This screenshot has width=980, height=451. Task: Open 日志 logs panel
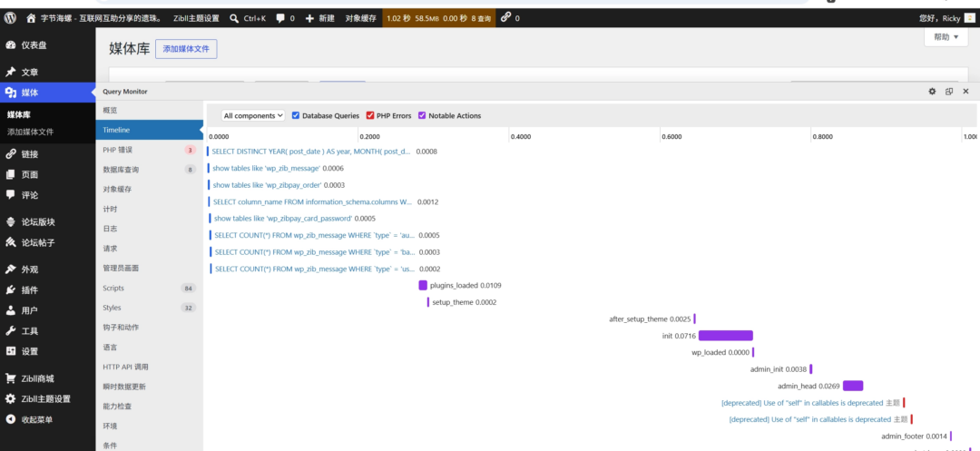click(x=150, y=229)
